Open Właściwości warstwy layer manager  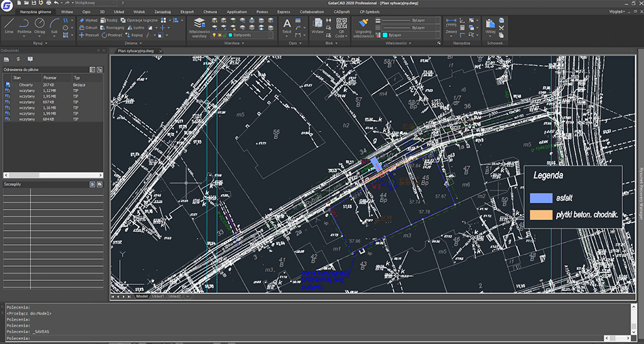[199, 26]
